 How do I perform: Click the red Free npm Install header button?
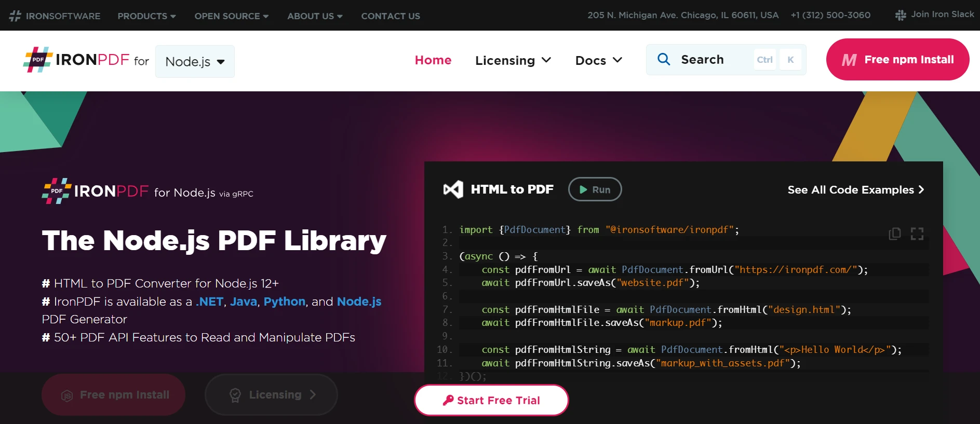pyautogui.click(x=897, y=59)
